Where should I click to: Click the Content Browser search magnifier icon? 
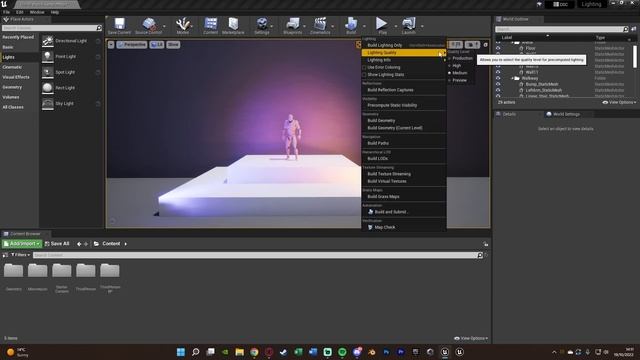click(x=480, y=255)
